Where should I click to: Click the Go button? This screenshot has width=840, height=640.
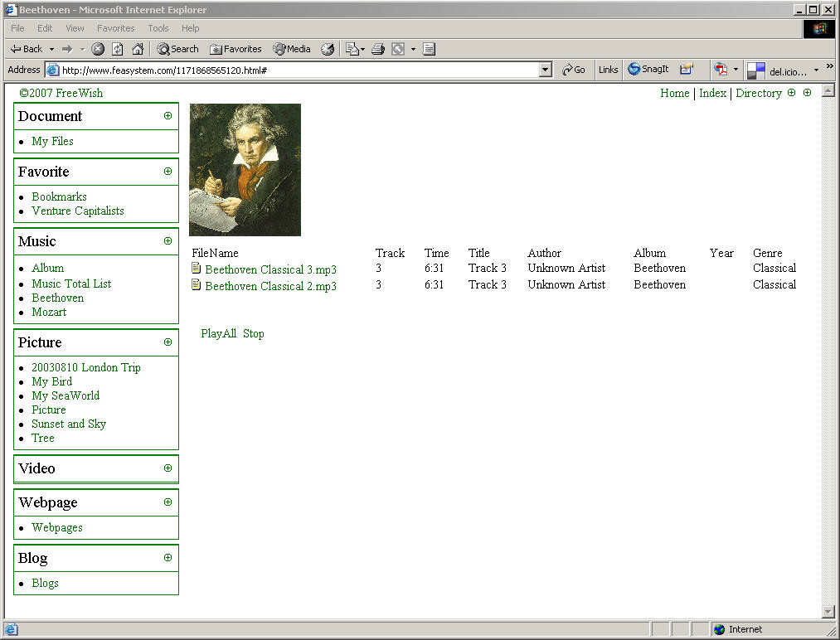tap(573, 70)
